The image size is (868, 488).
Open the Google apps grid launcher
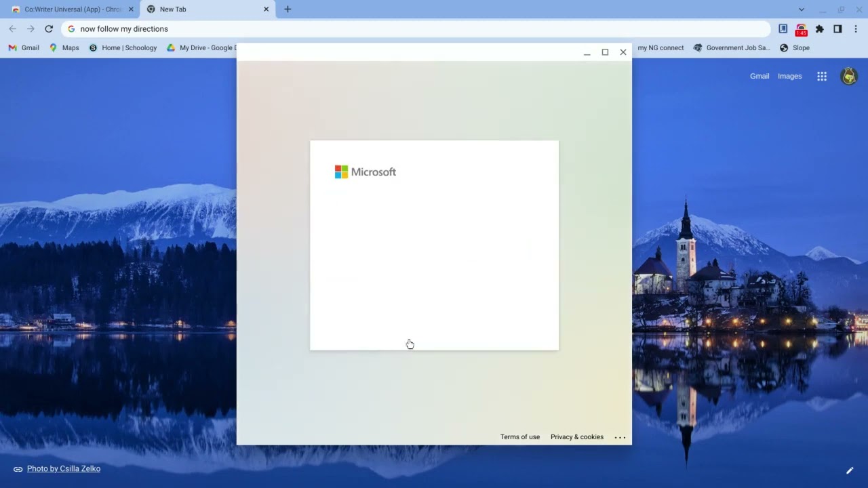tap(822, 77)
